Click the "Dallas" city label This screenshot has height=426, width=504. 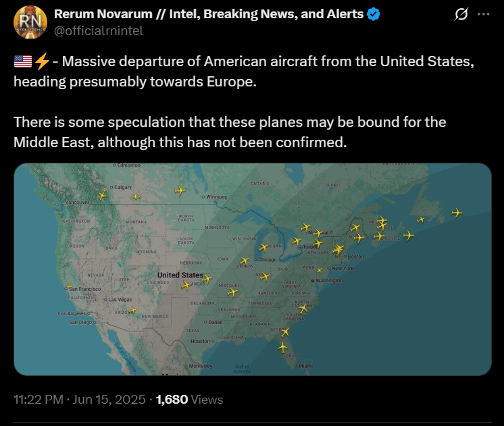(x=215, y=322)
